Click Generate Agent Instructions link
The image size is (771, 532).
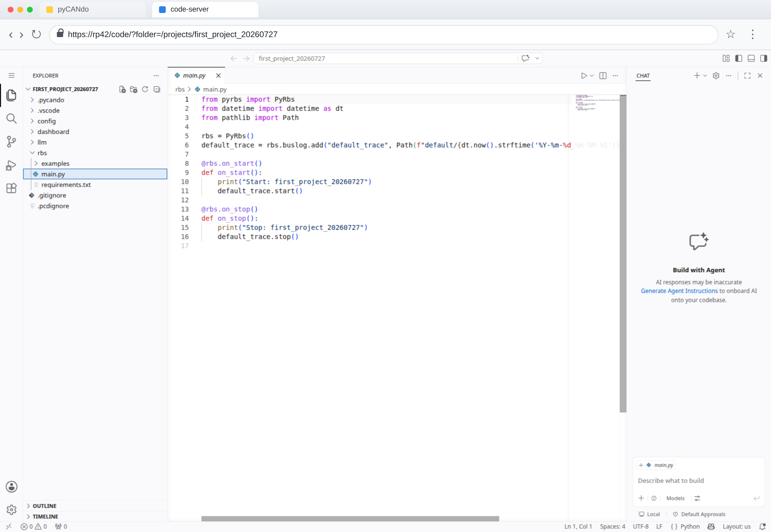click(x=679, y=291)
